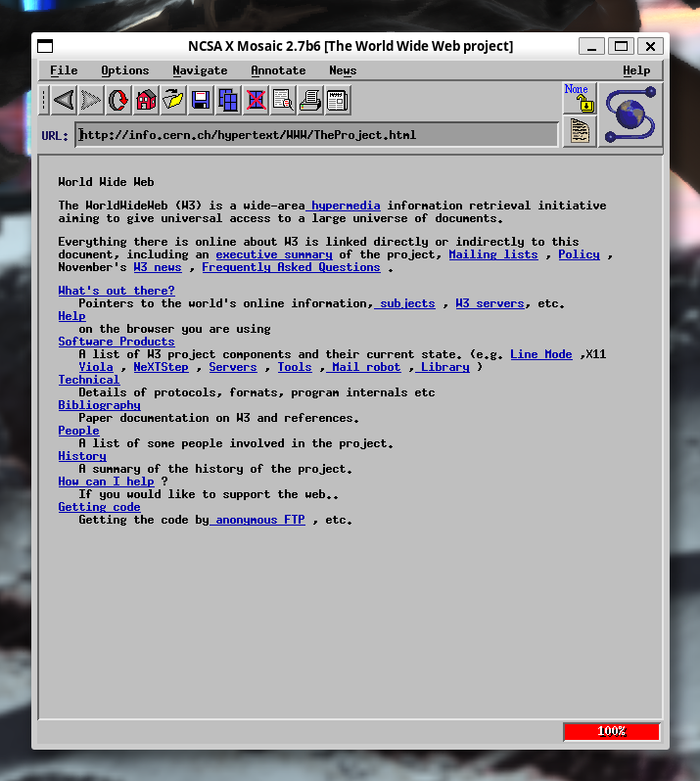Follow the Technical link
Viewport: 700px width, 781px height.
point(89,380)
